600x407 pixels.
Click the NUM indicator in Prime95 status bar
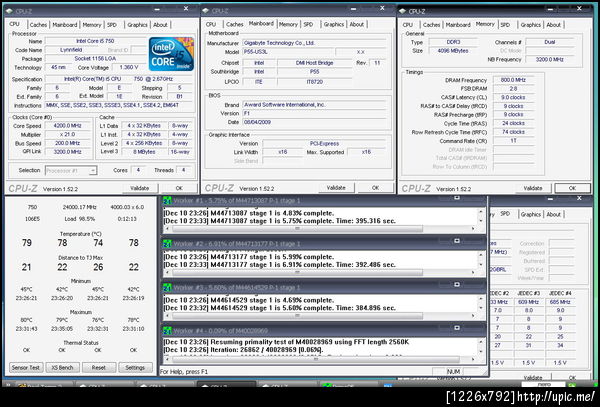453,371
